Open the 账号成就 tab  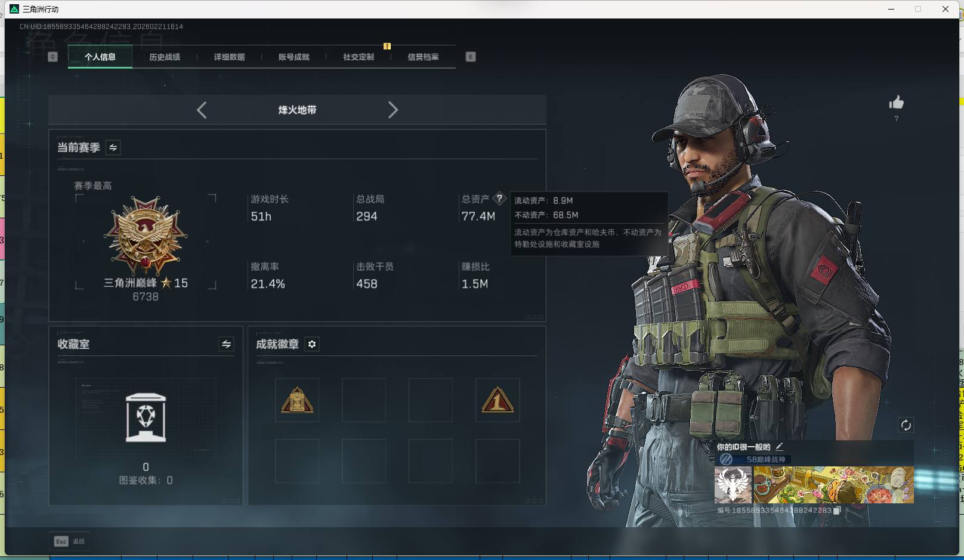(x=293, y=57)
